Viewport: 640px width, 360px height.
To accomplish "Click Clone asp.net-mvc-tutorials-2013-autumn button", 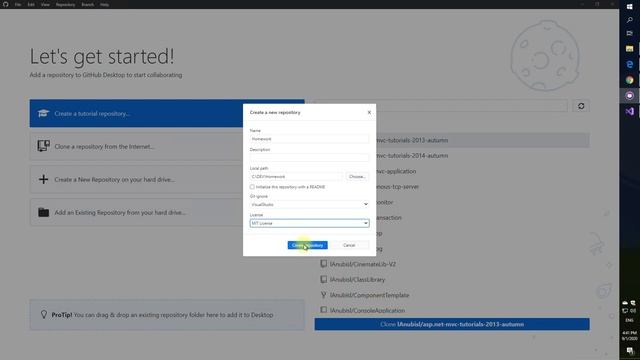I will click(452, 324).
